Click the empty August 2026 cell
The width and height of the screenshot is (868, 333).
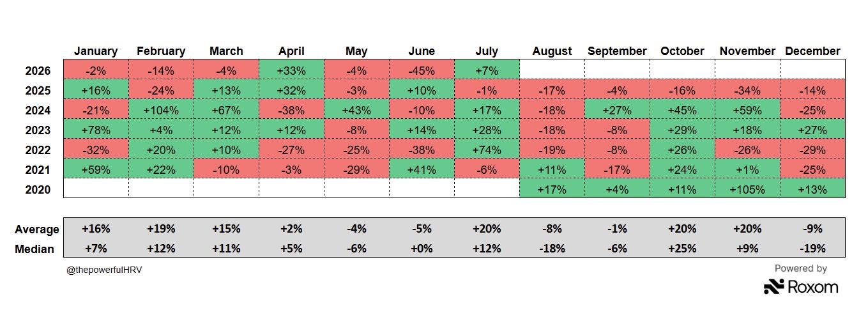[552, 70]
